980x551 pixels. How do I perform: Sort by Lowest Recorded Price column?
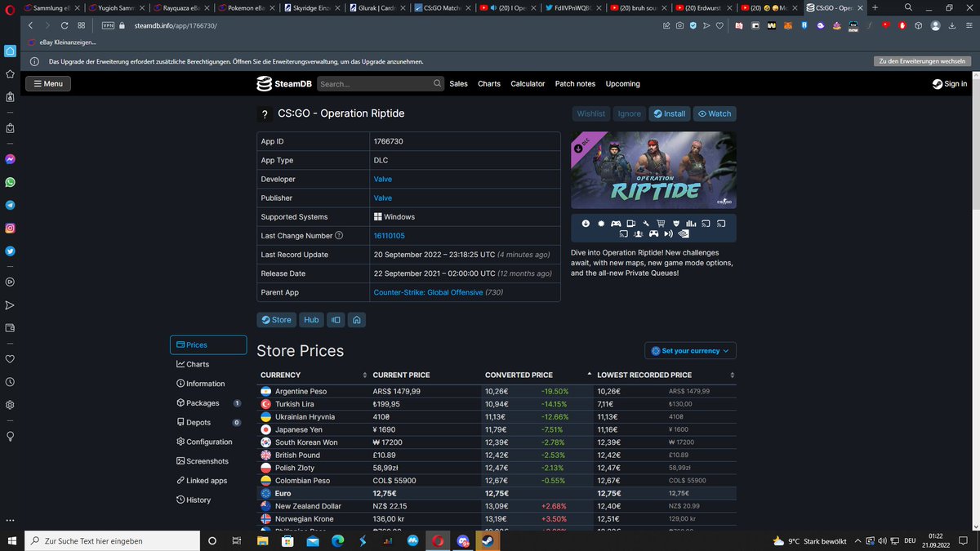[x=666, y=375]
